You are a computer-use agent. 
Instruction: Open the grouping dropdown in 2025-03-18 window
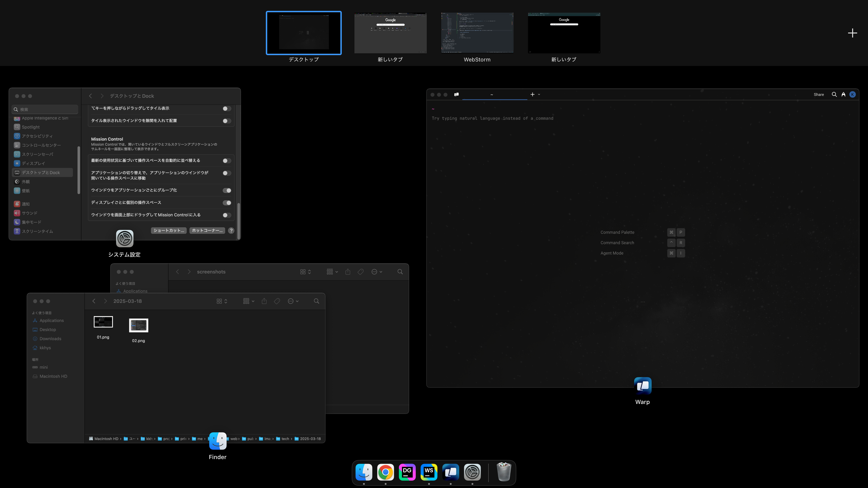click(249, 301)
